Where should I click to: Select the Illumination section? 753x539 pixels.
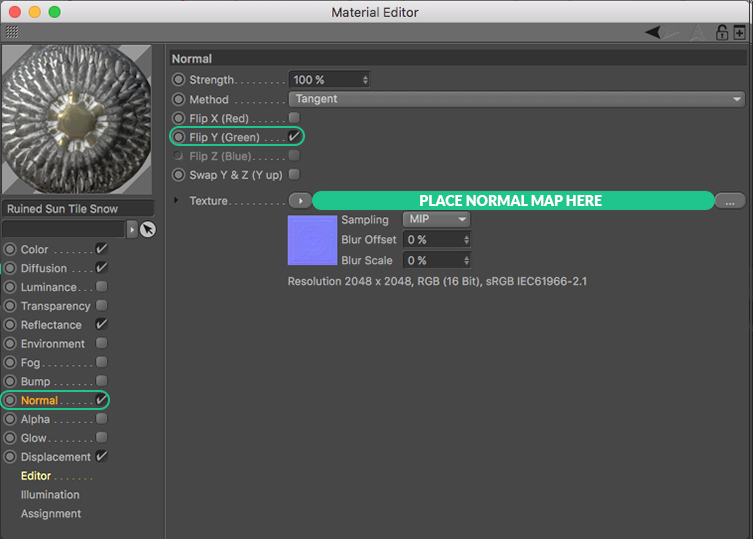(x=50, y=495)
